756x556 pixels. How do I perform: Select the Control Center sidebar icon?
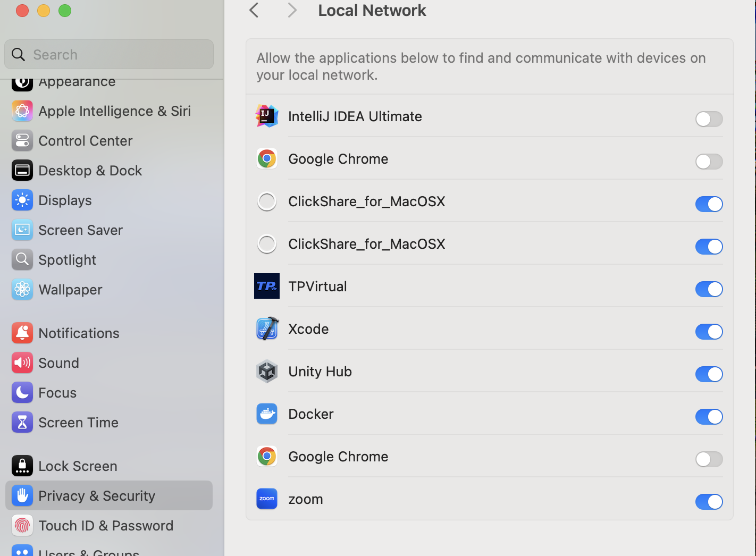tap(22, 141)
